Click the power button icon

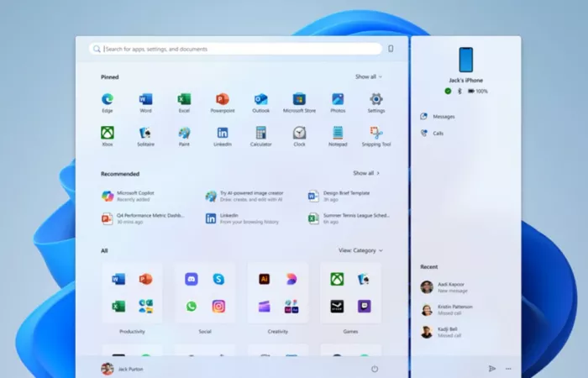pyautogui.click(x=375, y=369)
